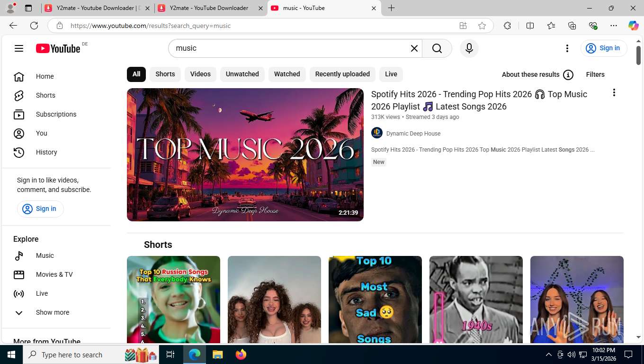Open the YouTube hamburger guide menu
This screenshot has width=644, height=364.
pos(19,48)
